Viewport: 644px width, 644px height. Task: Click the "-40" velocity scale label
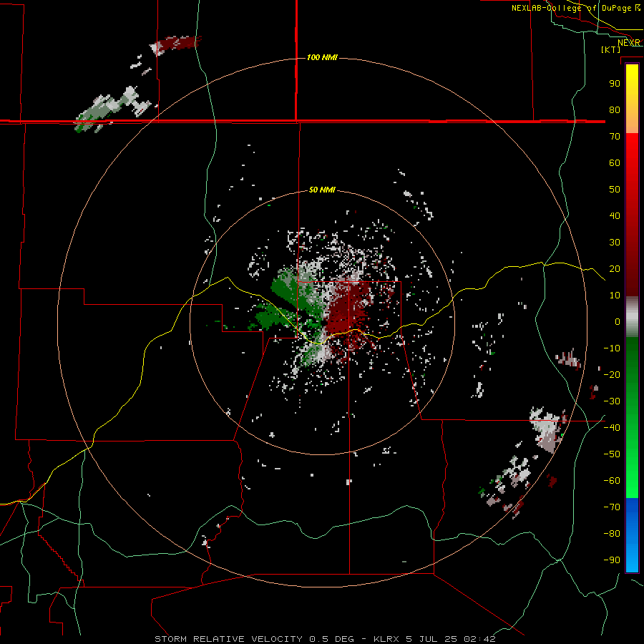click(612, 428)
